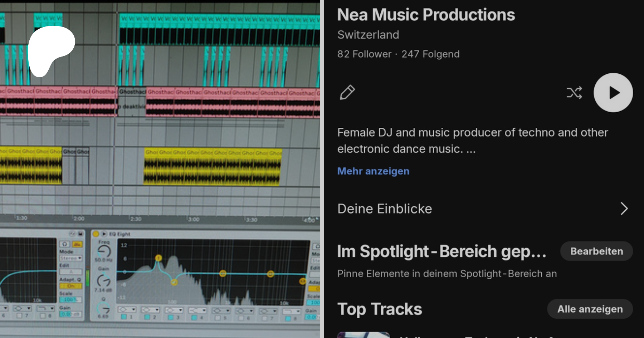The height and width of the screenshot is (338, 644).
Task: Enable EQ Eight band 5 checkbox
Action: point(218,318)
